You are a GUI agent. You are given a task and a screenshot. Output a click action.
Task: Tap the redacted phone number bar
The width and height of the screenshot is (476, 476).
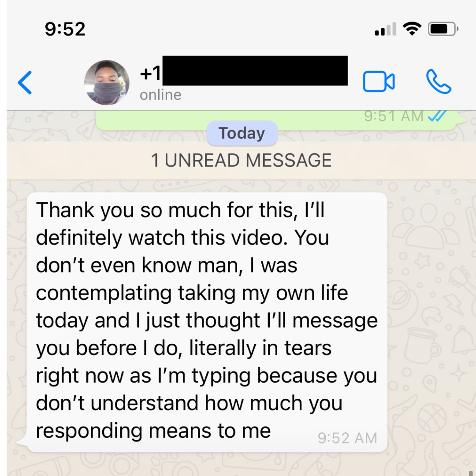pos(255,71)
